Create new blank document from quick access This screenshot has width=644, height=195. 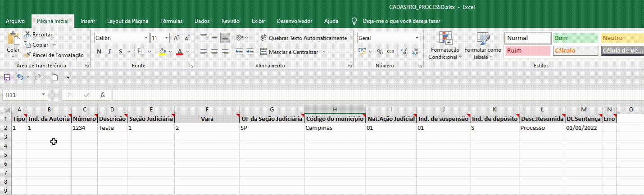point(55,77)
